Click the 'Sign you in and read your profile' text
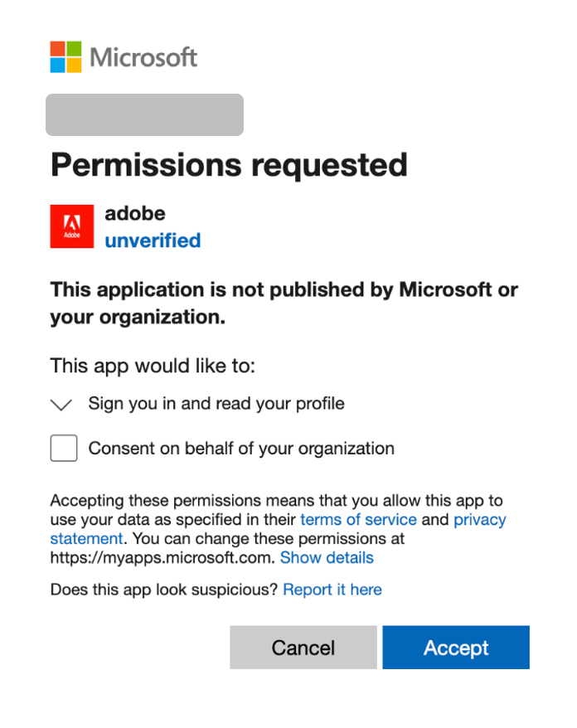 click(216, 404)
